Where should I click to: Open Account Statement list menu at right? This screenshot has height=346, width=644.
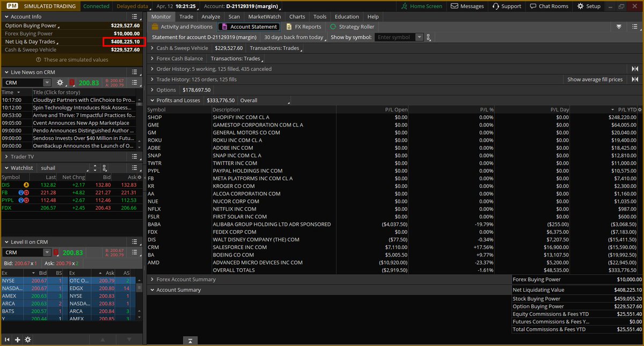635,26
